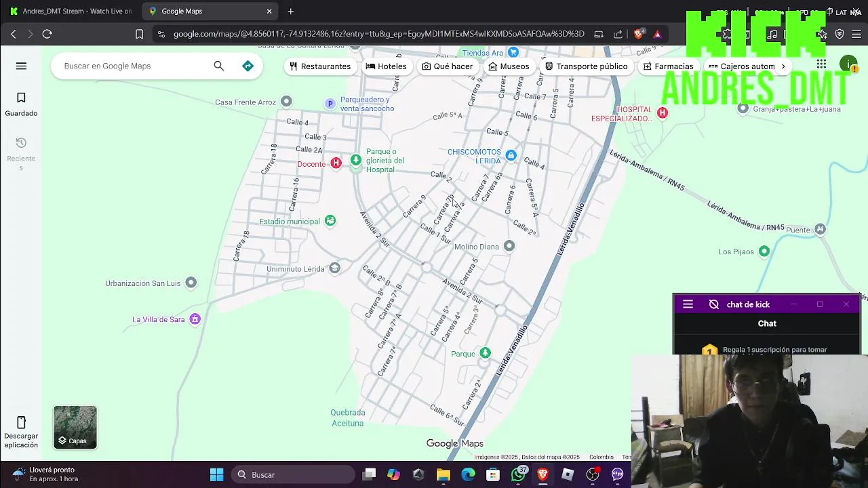Image resolution: width=868 pixels, height=488 pixels.
Task: Open the Guardado saved places panel
Action: [x=21, y=104]
